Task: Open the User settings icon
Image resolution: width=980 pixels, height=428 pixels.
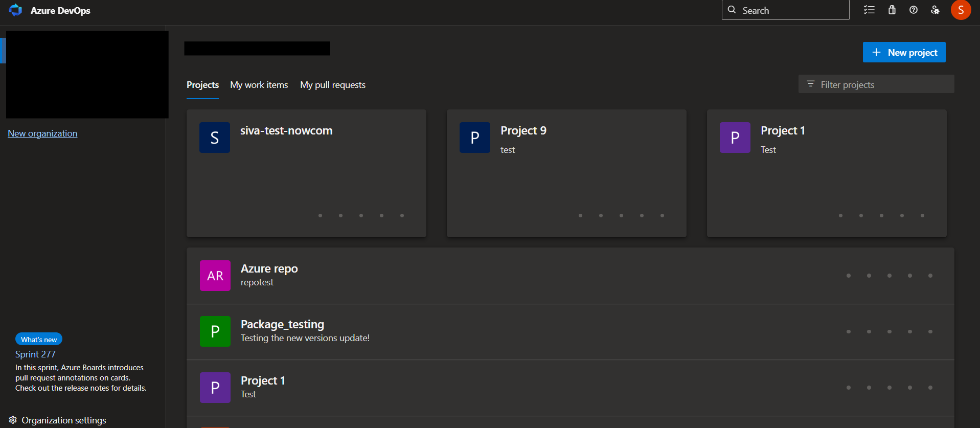Action: (935, 10)
